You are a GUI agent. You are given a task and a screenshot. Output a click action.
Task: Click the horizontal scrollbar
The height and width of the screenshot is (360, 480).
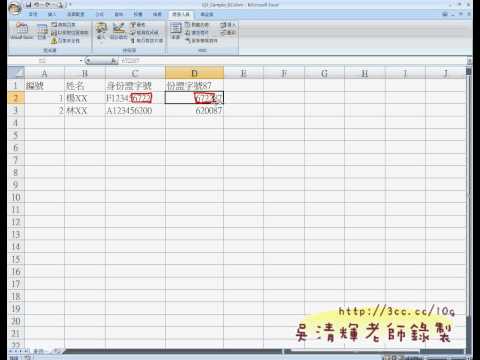click(373, 351)
